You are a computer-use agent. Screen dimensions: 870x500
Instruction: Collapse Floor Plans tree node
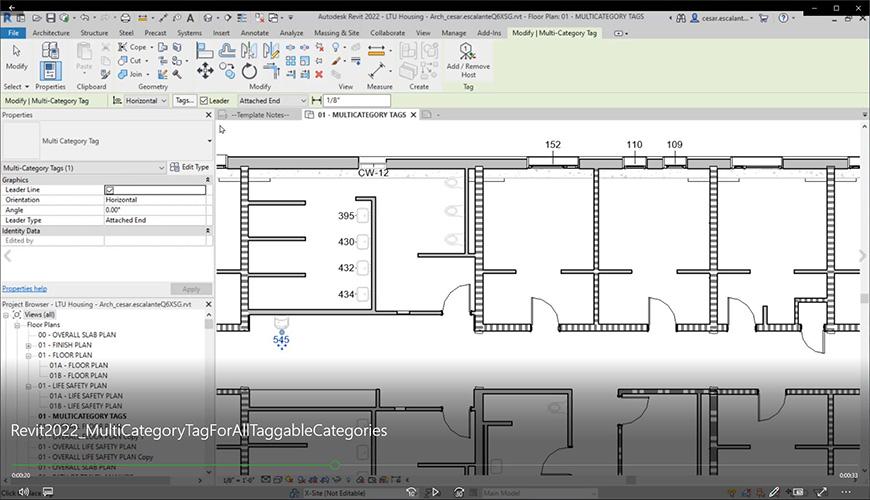point(17,325)
